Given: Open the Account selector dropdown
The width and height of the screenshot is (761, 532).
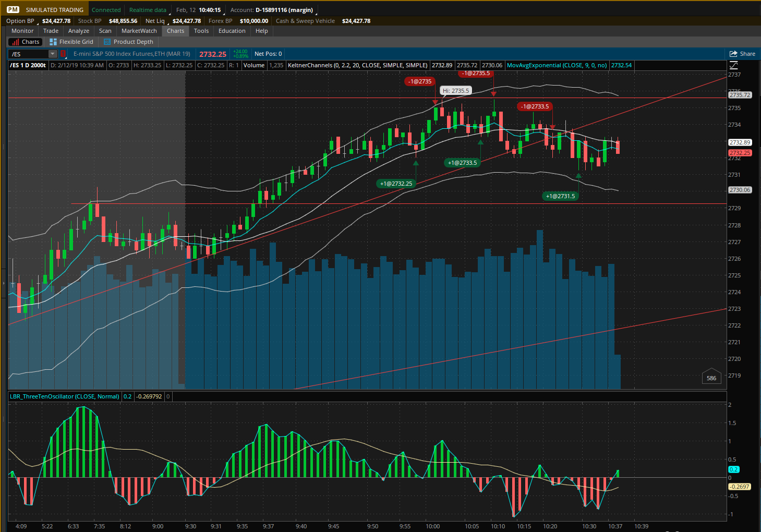Looking at the screenshot, I should point(273,10).
